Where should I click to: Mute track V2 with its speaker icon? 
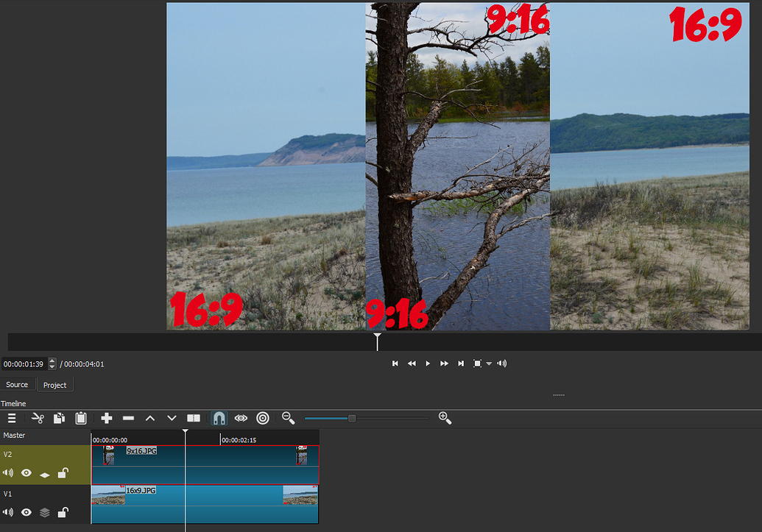(x=7, y=473)
